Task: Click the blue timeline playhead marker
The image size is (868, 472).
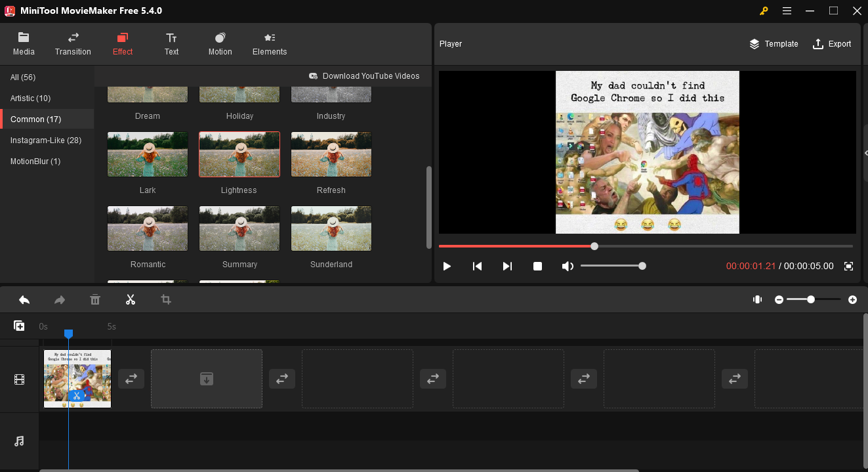Action: pyautogui.click(x=68, y=334)
